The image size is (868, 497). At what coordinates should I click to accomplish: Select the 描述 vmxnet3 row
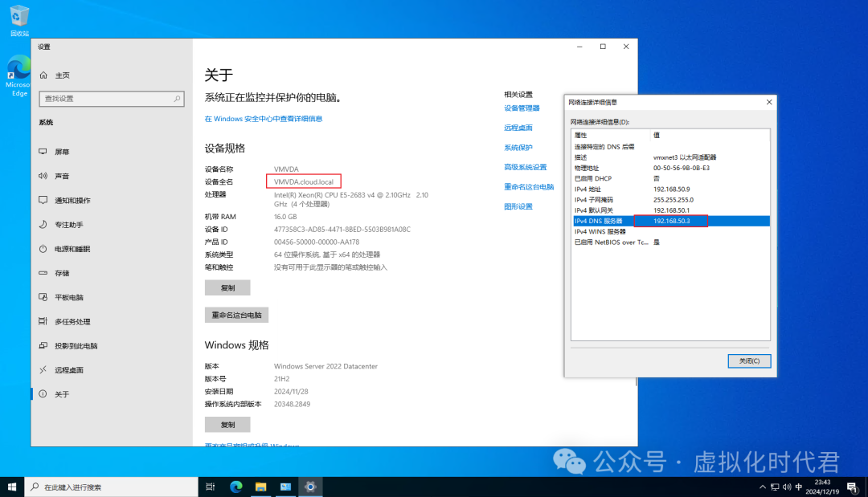pyautogui.click(x=670, y=157)
